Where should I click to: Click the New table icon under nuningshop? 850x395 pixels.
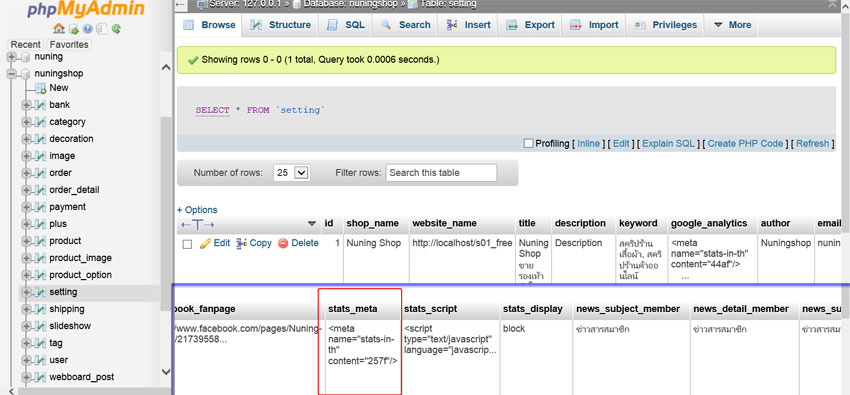click(x=40, y=88)
